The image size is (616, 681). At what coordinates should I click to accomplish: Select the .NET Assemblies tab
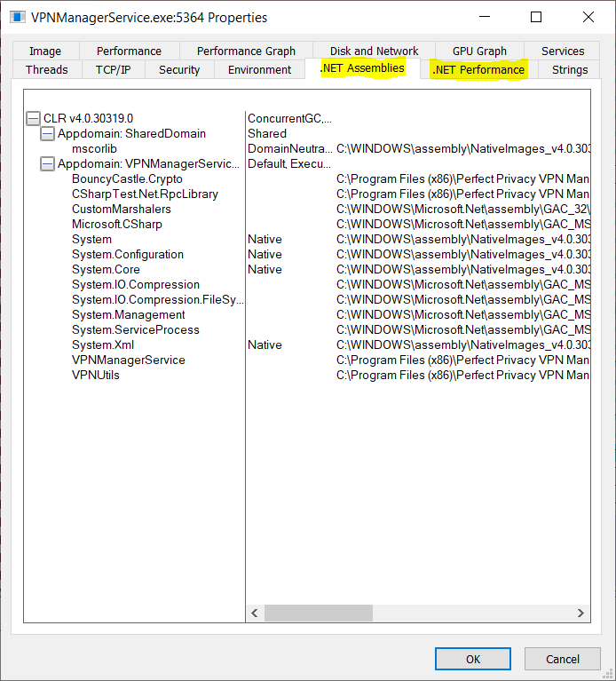click(362, 68)
